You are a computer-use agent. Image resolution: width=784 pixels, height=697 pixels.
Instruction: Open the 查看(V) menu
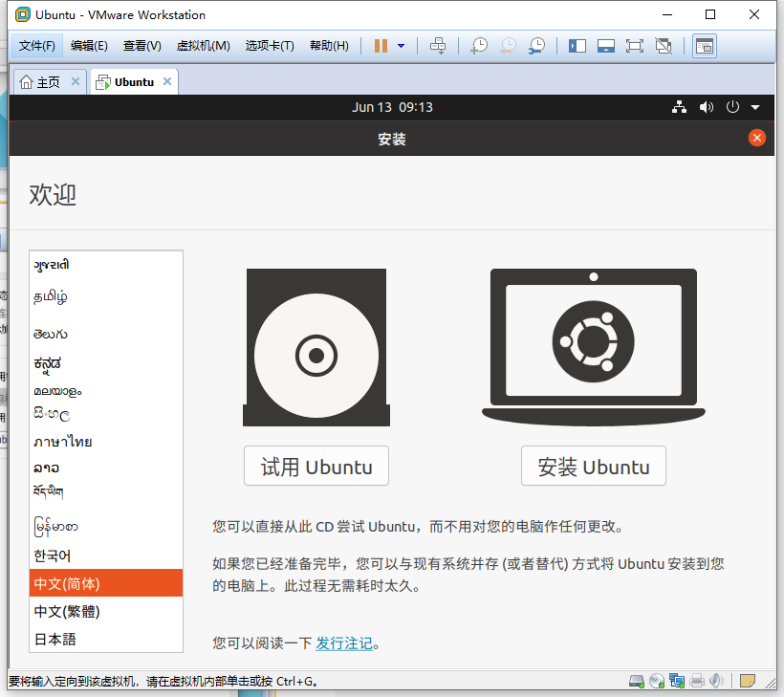(142, 46)
